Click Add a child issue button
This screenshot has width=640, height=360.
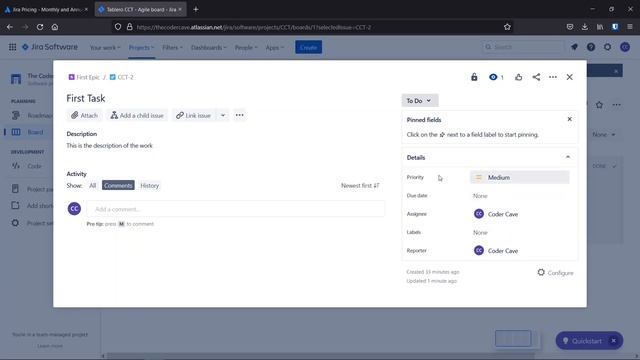[137, 116]
